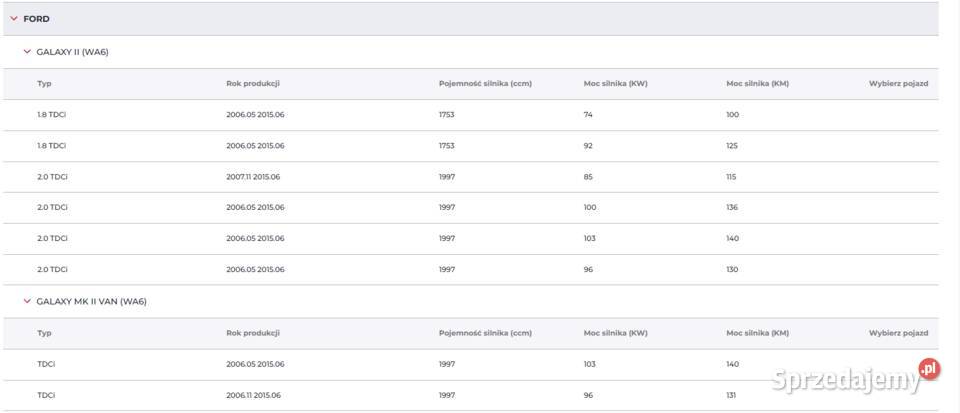This screenshot has width=960, height=413.
Task: Click Moc silnika (KW) header in GALAXY II table
Action: coord(615,84)
